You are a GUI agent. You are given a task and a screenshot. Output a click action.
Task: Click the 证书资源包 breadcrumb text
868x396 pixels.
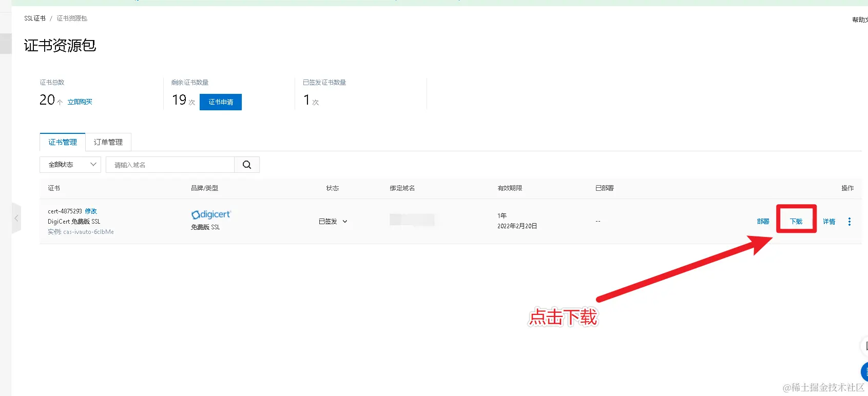72,18
